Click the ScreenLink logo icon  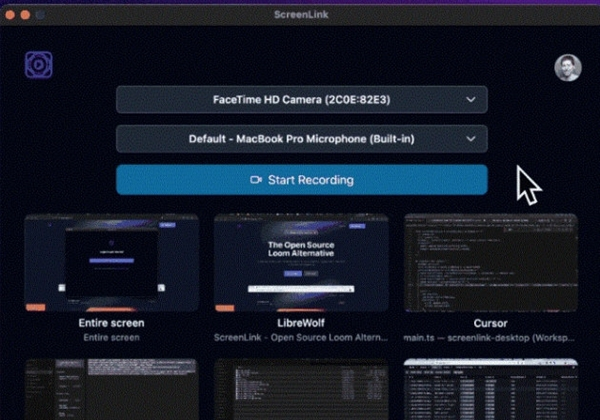pyautogui.click(x=39, y=65)
